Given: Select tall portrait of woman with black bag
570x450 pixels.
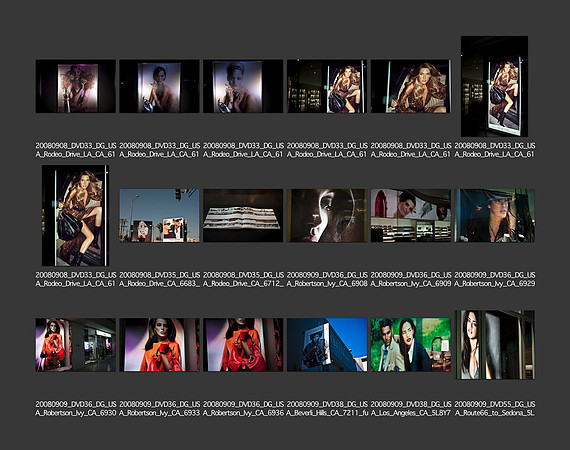Looking at the screenshot, I should tap(75, 216).
